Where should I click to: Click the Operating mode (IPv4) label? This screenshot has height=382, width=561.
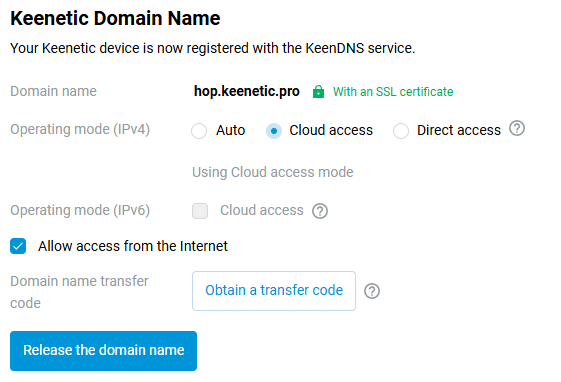point(80,129)
